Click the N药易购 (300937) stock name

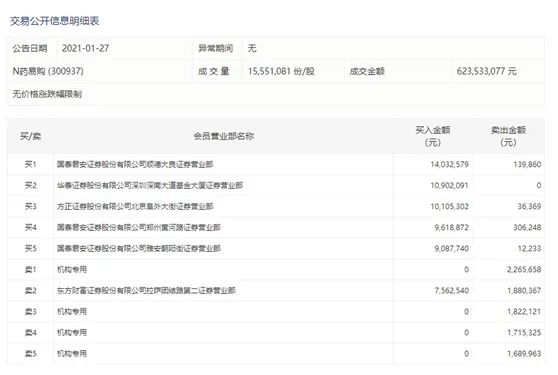coord(48,71)
